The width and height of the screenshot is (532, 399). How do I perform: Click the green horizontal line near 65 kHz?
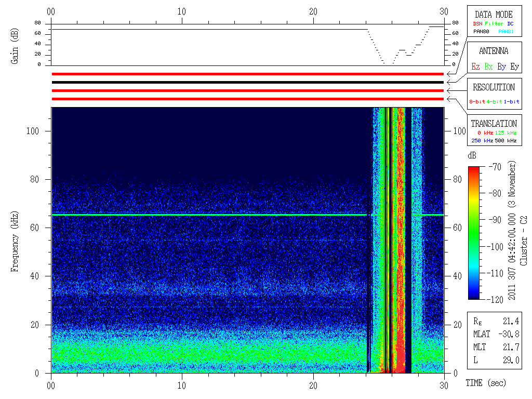pyautogui.click(x=208, y=215)
